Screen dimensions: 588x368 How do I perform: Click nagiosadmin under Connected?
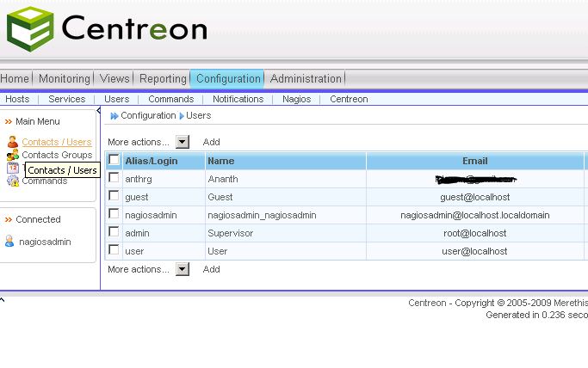[45, 242]
